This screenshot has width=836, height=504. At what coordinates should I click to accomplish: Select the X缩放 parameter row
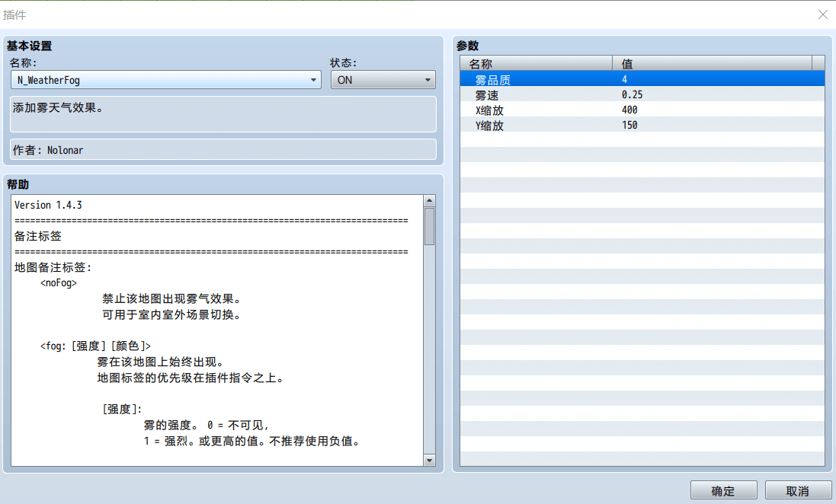tap(642, 110)
